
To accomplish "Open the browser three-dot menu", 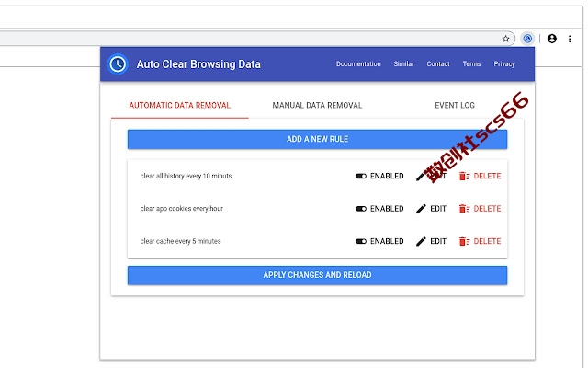I will [570, 39].
